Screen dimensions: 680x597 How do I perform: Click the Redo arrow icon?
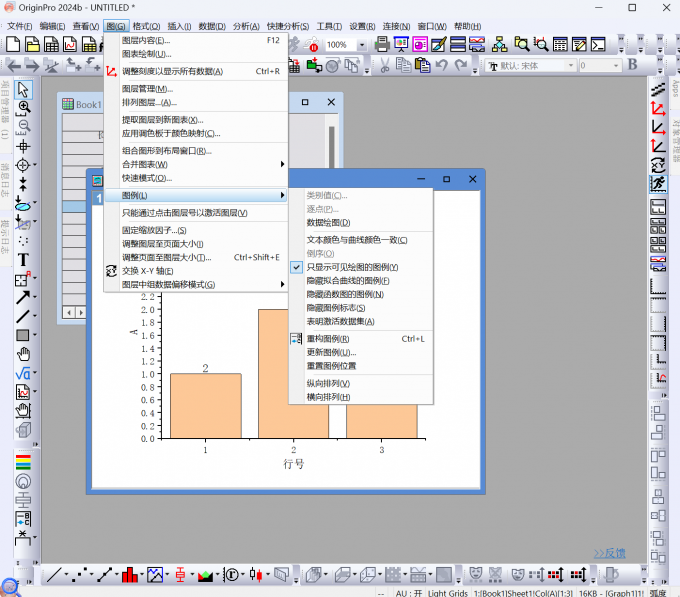[x=461, y=65]
